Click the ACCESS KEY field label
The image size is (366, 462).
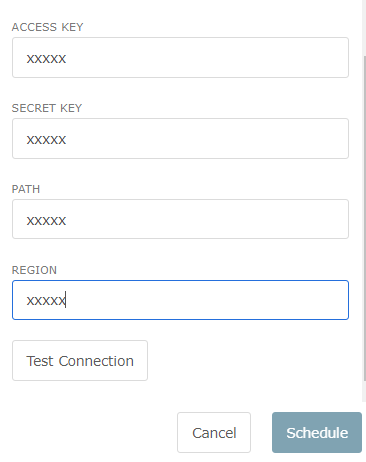pos(47,27)
